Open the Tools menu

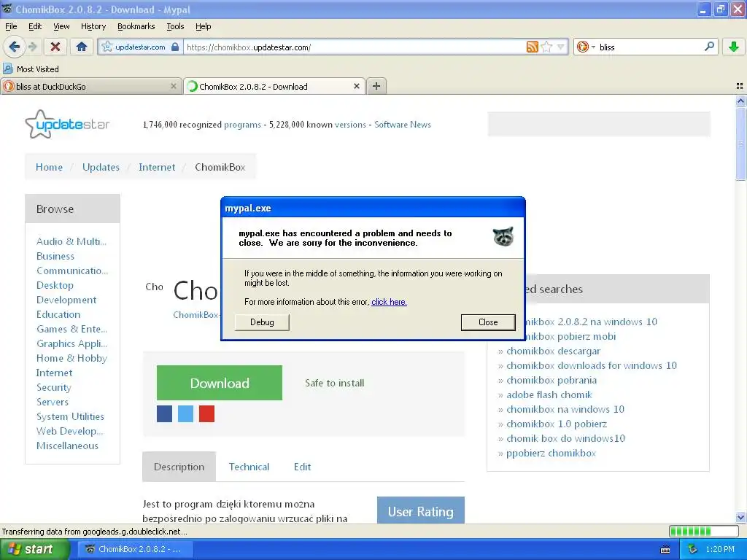(x=175, y=26)
